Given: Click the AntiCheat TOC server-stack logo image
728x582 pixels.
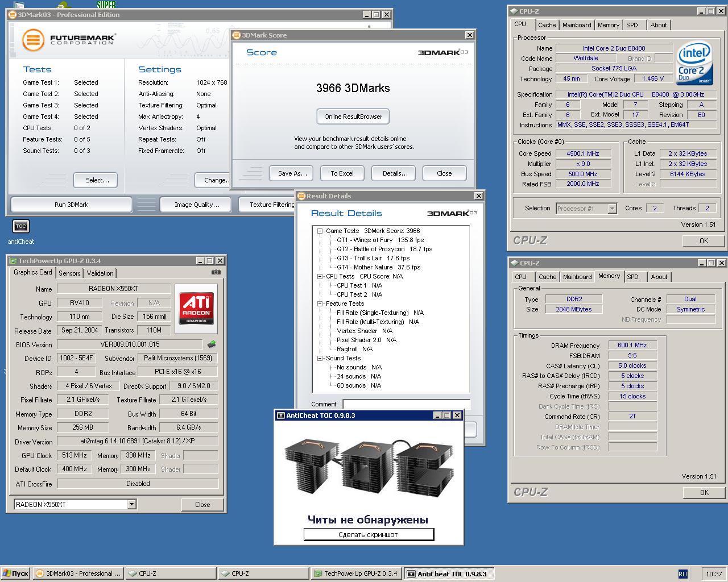Looking at the screenshot, I should click(368, 469).
